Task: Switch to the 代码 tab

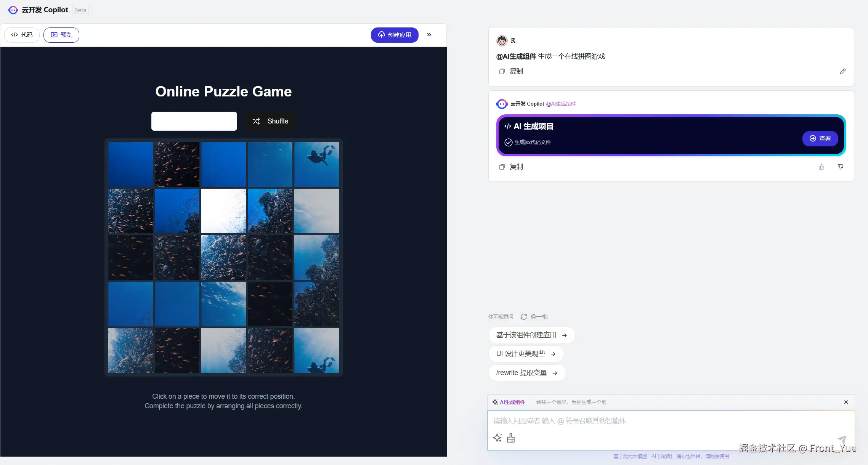Action: (22, 35)
